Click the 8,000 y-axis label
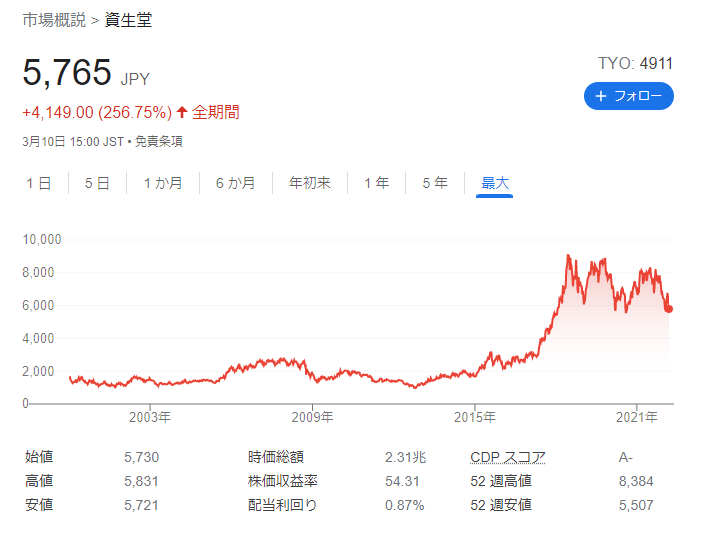Viewport: 708px width, 535px height. 38,272
